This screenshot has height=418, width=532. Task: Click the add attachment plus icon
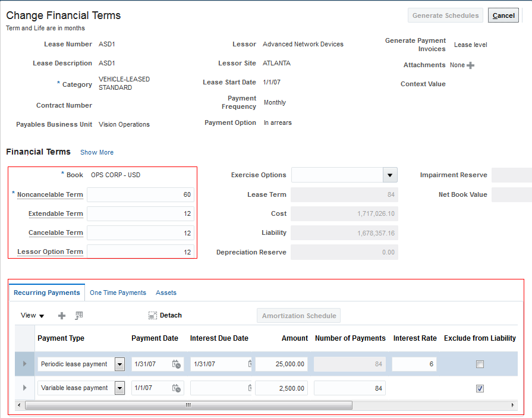point(470,65)
